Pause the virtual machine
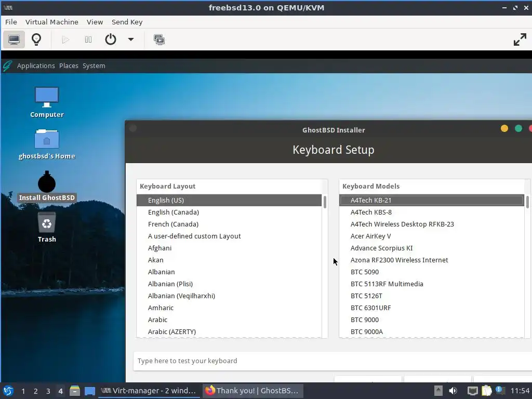The image size is (532, 399). tap(88, 39)
